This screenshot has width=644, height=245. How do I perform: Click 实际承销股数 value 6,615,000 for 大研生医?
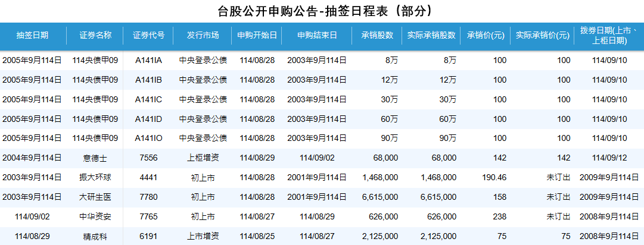438,197
